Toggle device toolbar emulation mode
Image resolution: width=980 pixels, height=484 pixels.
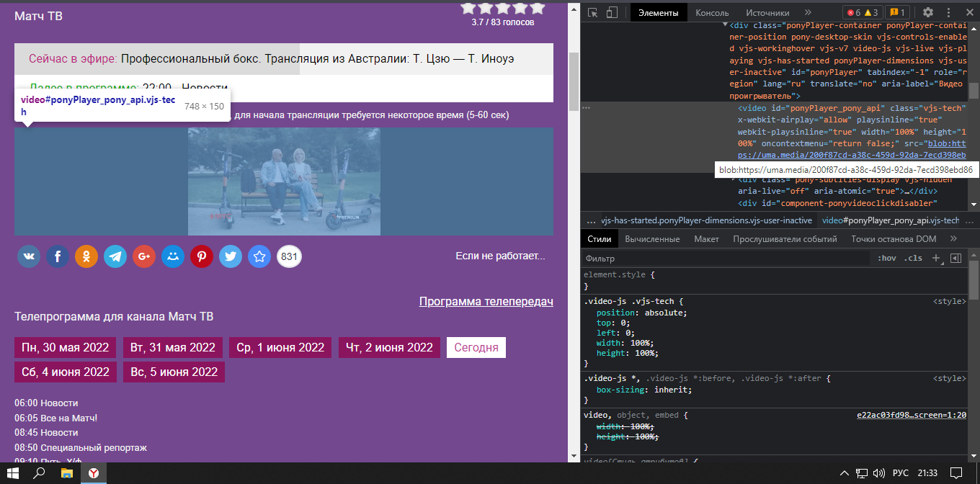(x=612, y=12)
